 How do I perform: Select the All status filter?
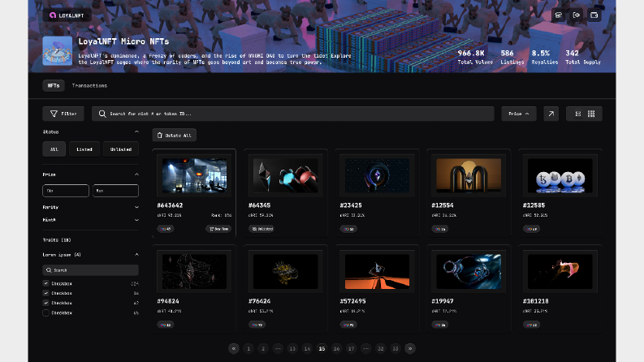[x=54, y=149]
